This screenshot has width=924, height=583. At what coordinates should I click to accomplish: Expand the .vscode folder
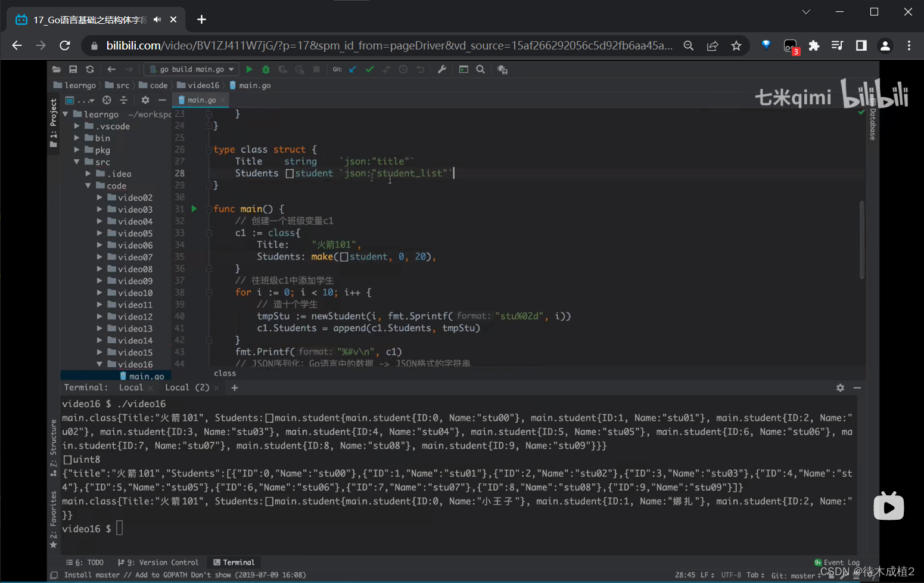coord(77,126)
